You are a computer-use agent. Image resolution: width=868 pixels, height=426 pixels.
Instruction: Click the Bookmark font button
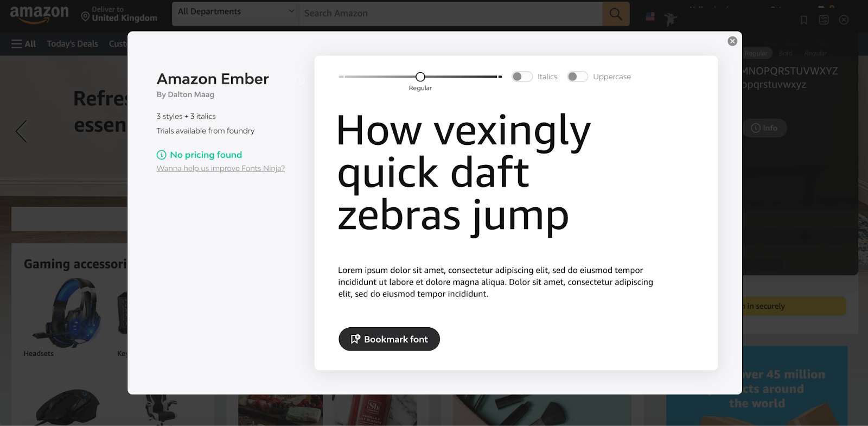point(389,339)
